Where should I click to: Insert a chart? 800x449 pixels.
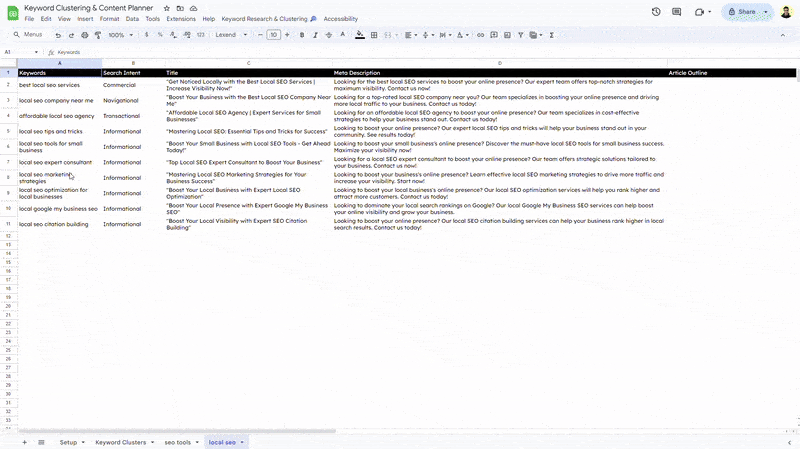(x=507, y=35)
